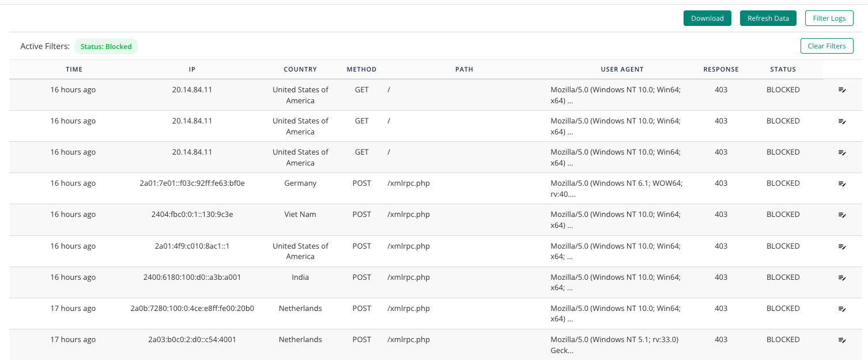The width and height of the screenshot is (868, 360).
Task: Clear all active filters
Action: [x=827, y=46]
